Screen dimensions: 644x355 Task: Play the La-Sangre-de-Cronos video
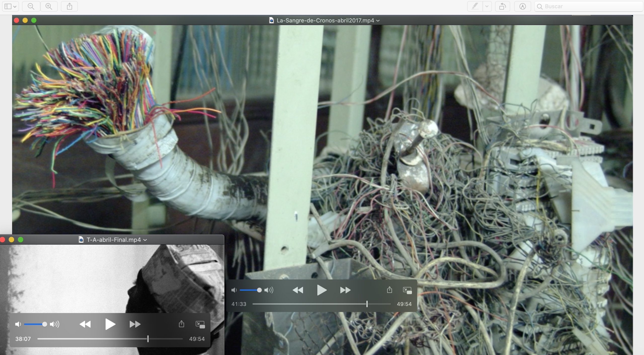[321, 290]
